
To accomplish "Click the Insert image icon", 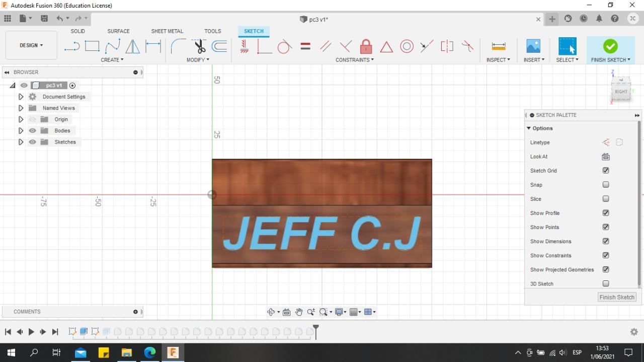I will pyautogui.click(x=533, y=46).
